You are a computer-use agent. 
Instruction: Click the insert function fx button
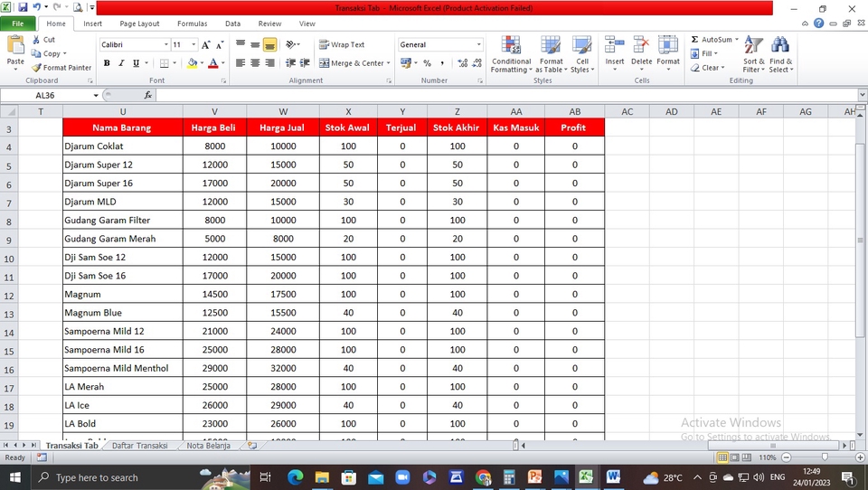point(147,95)
